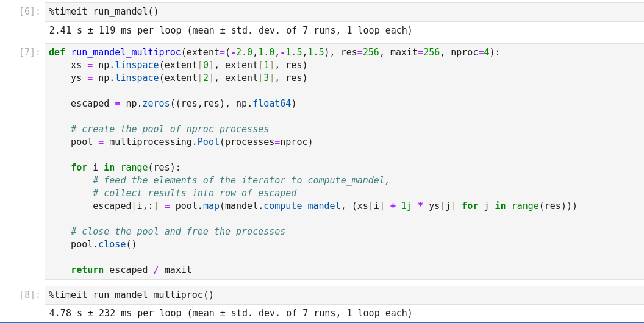Place cursor on the pool.close() line
The width and height of the screenshot is (644, 323).
click(104, 244)
